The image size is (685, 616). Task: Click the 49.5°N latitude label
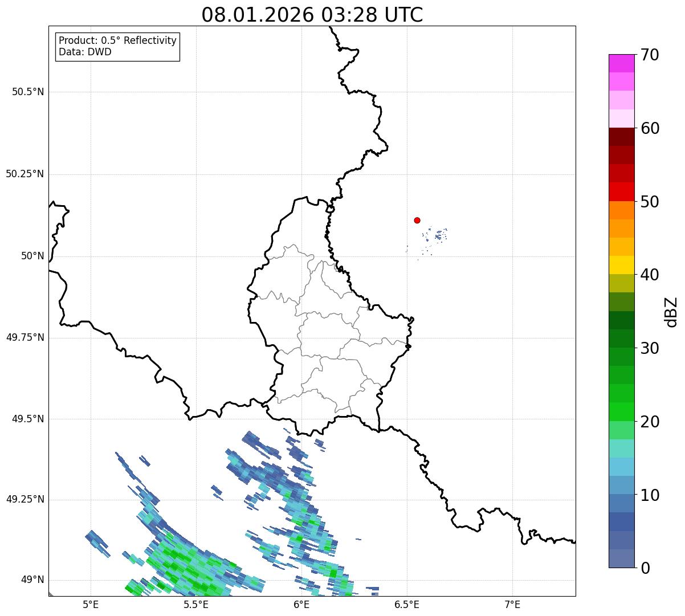(x=28, y=419)
